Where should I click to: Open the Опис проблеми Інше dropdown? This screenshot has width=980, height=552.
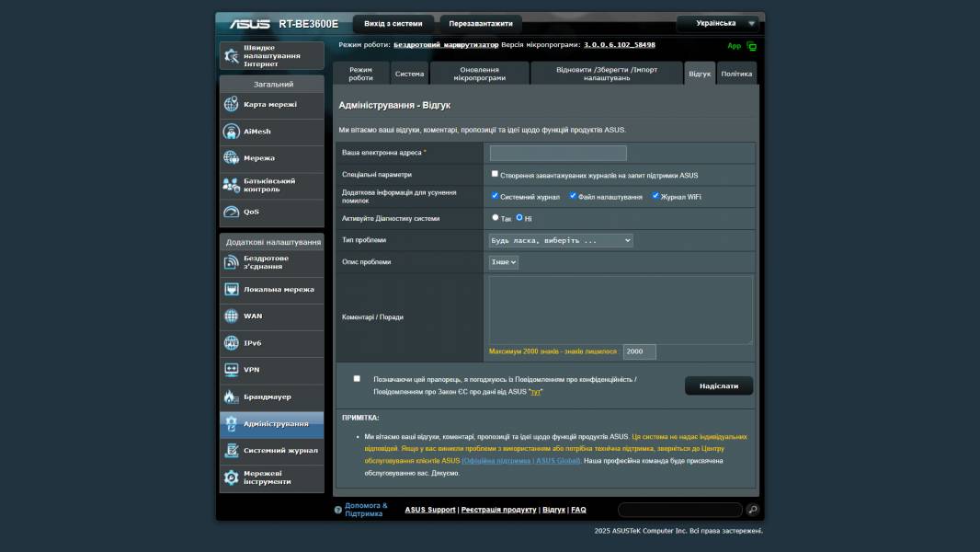[503, 262]
